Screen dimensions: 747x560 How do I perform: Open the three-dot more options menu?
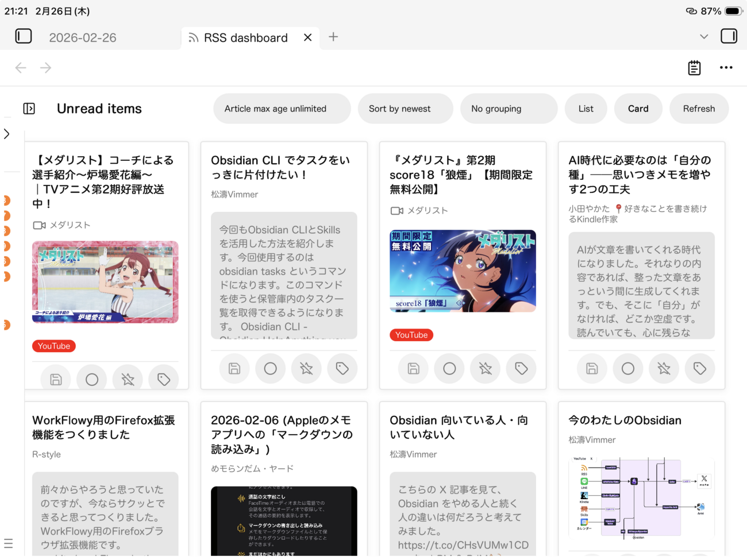click(x=726, y=68)
